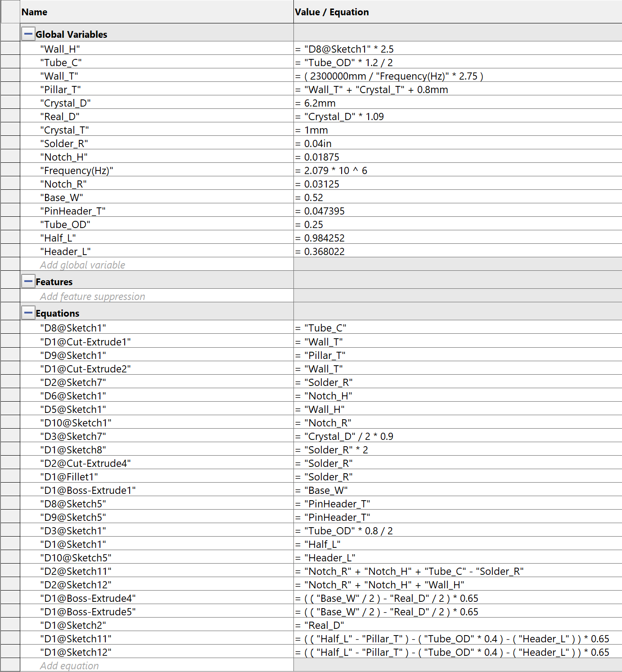This screenshot has height=672, width=622.
Task: Edit the D2@Sketch11 equation value
Action: click(458, 571)
